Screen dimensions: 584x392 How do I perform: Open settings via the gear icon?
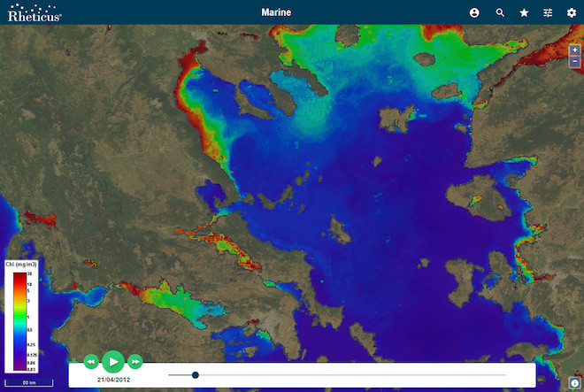(571, 12)
